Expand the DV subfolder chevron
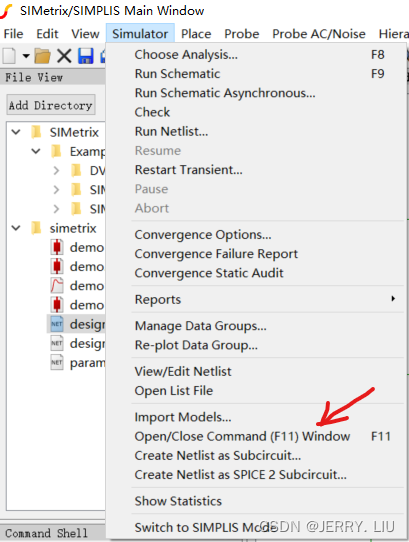Screen dimensions: 409x542 click(x=56, y=170)
